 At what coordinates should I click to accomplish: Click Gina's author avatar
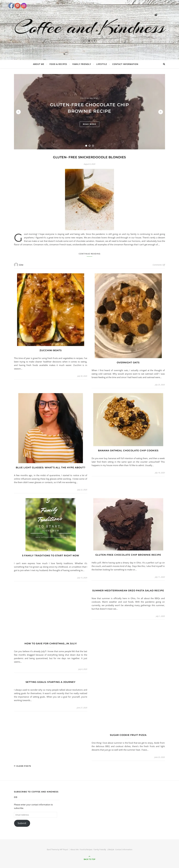pos(16,265)
